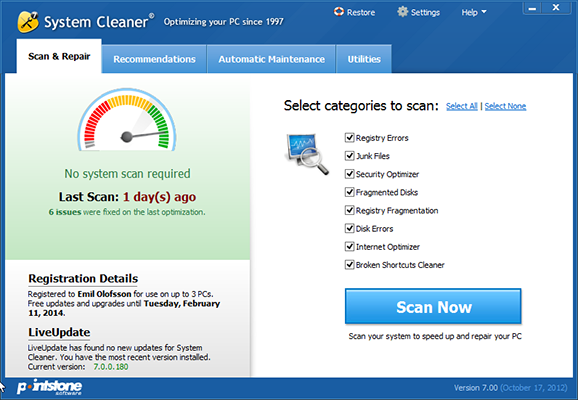
Task: Click the Restore lifebuoy icon
Action: pyautogui.click(x=338, y=12)
